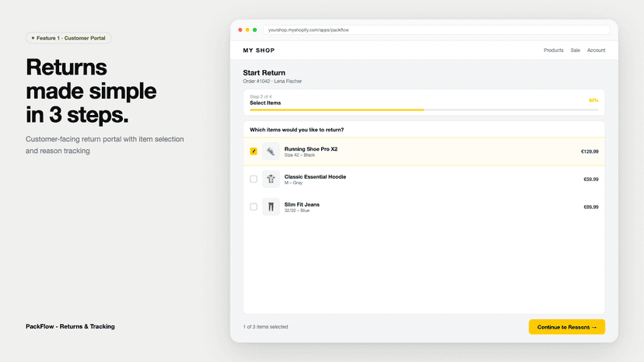Open the Products menu item
This screenshot has height=362, width=644.
(553, 50)
